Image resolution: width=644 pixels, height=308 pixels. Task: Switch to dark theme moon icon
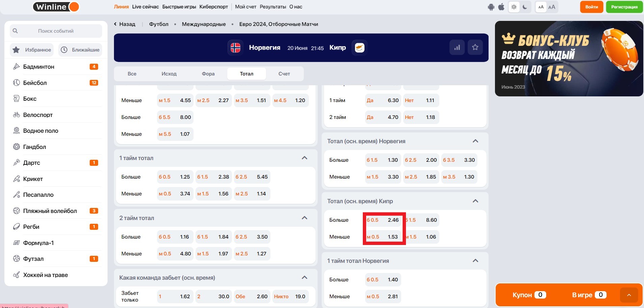pyautogui.click(x=525, y=7)
